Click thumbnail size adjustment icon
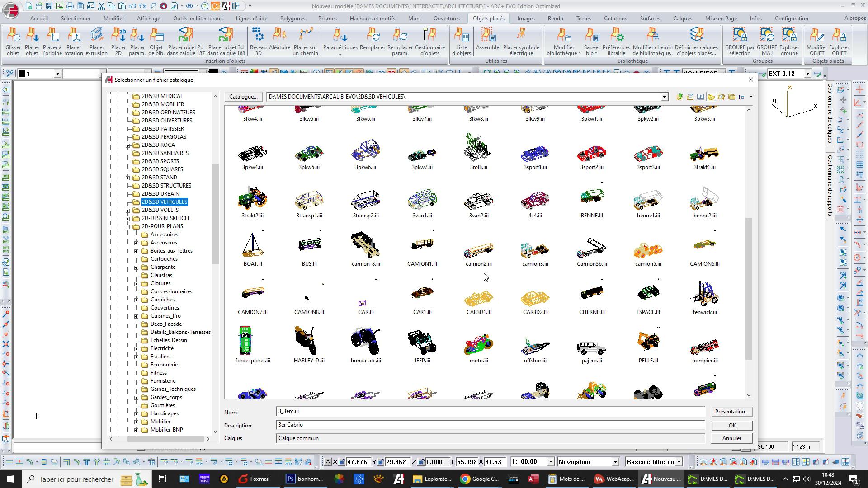Screen dimensions: 868x488 (741, 97)
